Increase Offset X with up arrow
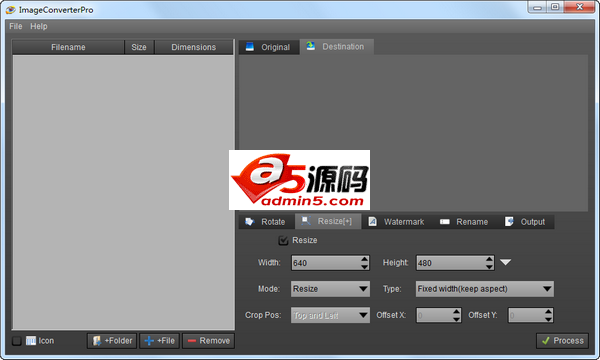Image resolution: width=600 pixels, height=360 pixels. pos(457,312)
